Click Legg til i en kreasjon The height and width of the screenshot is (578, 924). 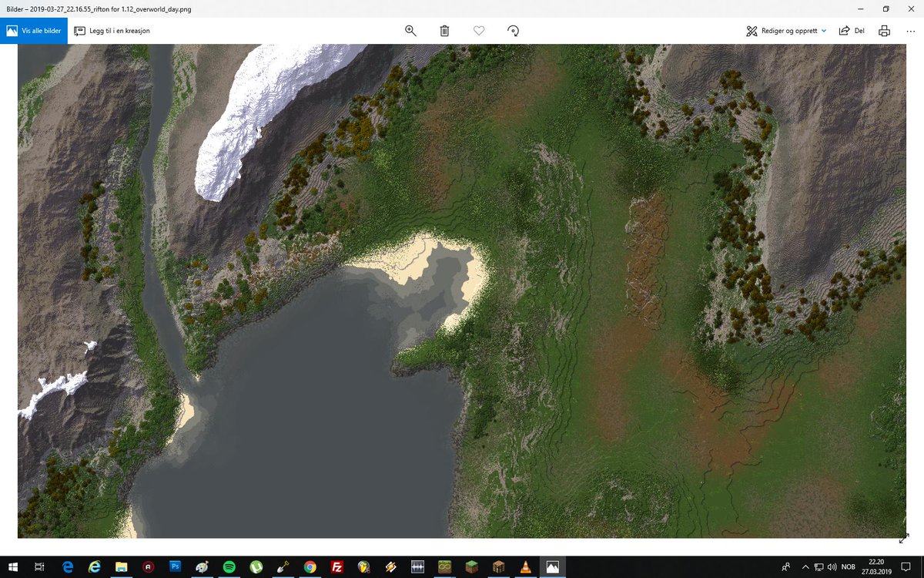pyautogui.click(x=112, y=31)
